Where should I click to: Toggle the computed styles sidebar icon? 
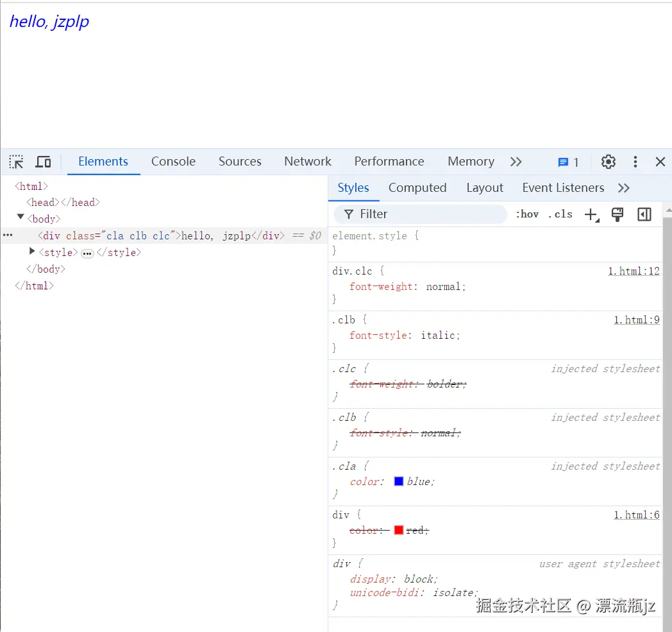coord(644,214)
